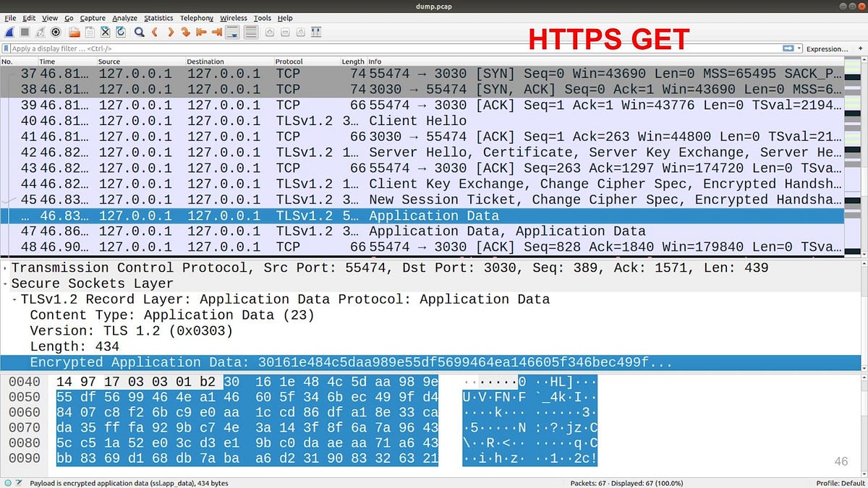Jump to the first packet icon
868x488 pixels.
(201, 33)
